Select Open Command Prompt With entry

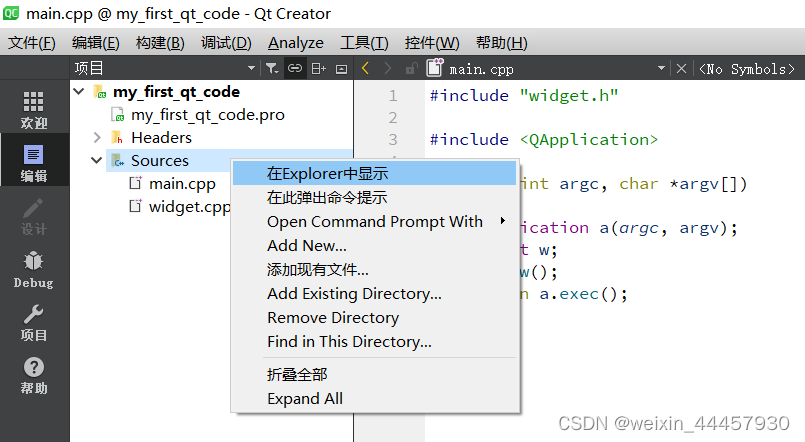click(x=374, y=221)
